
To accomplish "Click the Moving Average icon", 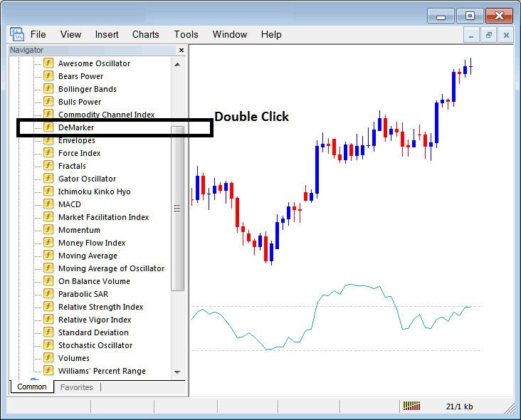I will 48,255.
